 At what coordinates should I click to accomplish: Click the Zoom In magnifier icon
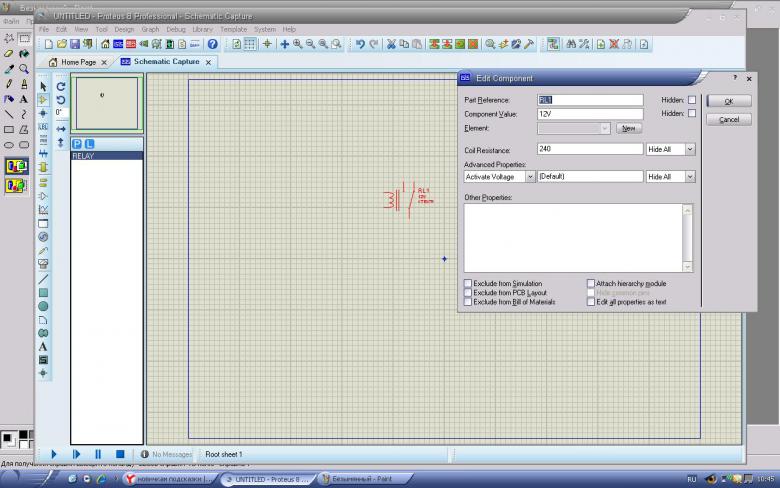point(297,44)
